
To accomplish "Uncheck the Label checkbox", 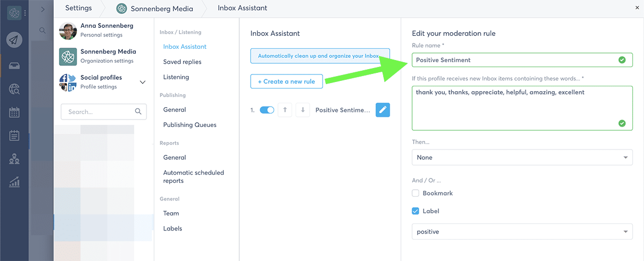I will (x=415, y=211).
